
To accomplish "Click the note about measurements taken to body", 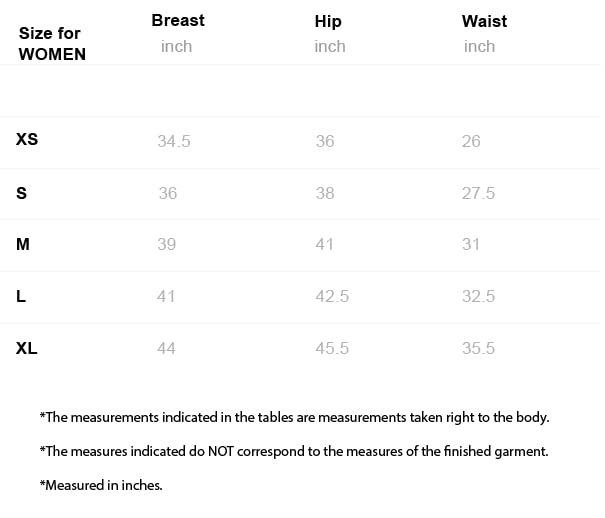I will (x=294, y=417).
